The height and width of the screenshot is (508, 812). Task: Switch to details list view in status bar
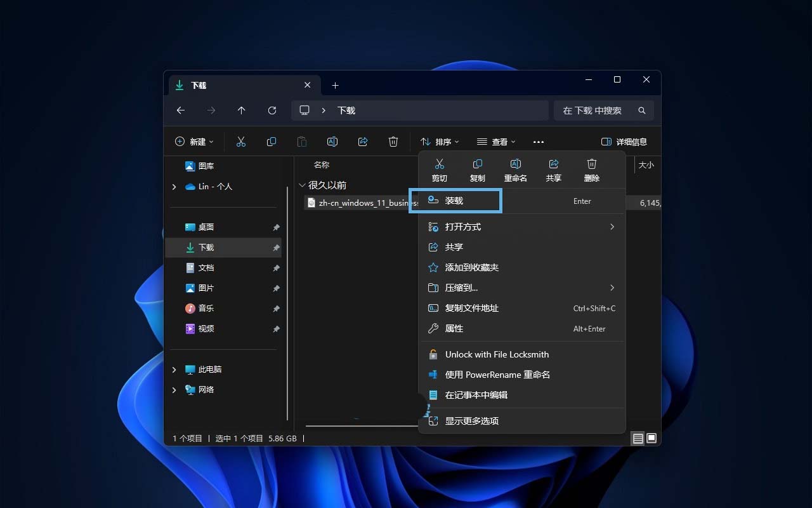pos(638,438)
